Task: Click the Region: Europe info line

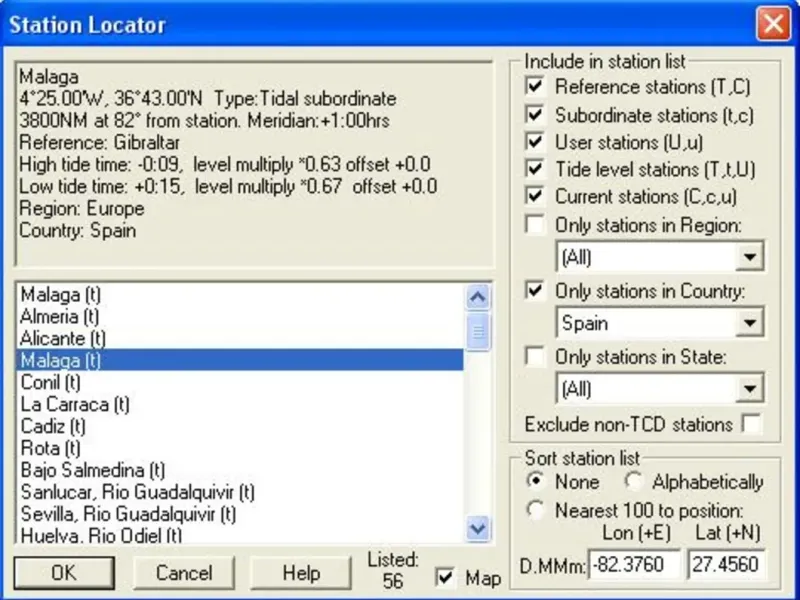Action: pyautogui.click(x=82, y=208)
